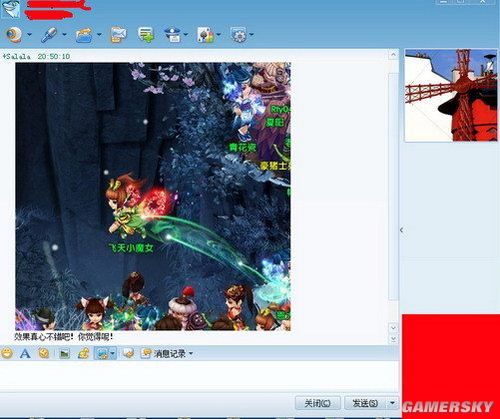The height and width of the screenshot is (419, 500).
Task: Click the chat scrollbar up arrow
Action: pyautogui.click(x=393, y=55)
